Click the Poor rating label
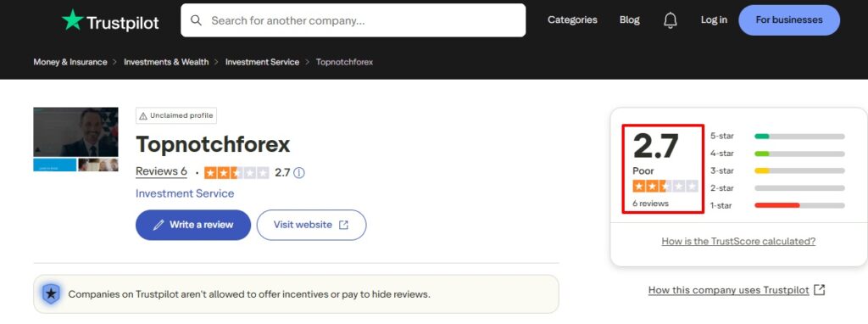The height and width of the screenshot is (324, 868). (x=643, y=171)
